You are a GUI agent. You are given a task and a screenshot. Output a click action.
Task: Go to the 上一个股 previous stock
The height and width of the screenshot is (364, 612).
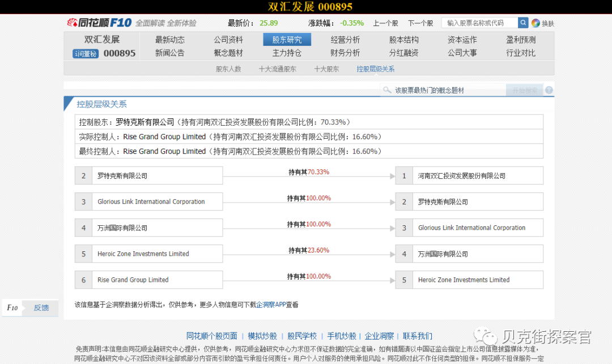(x=385, y=23)
